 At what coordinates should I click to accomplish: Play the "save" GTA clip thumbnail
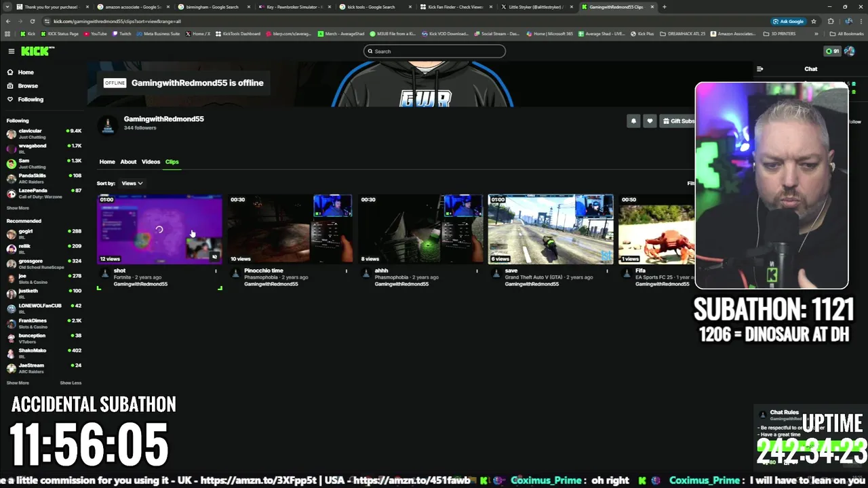[x=551, y=229]
